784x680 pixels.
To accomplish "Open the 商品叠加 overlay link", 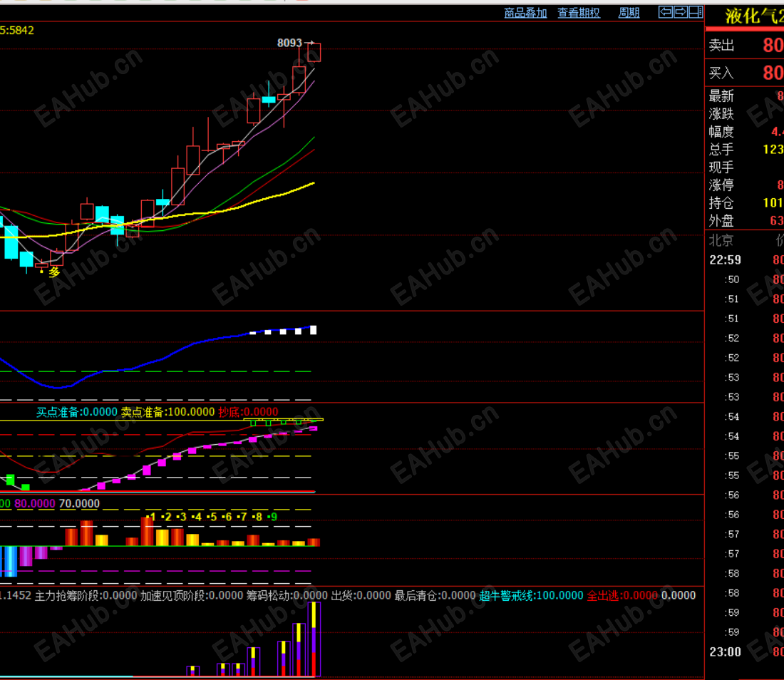I will tap(525, 13).
